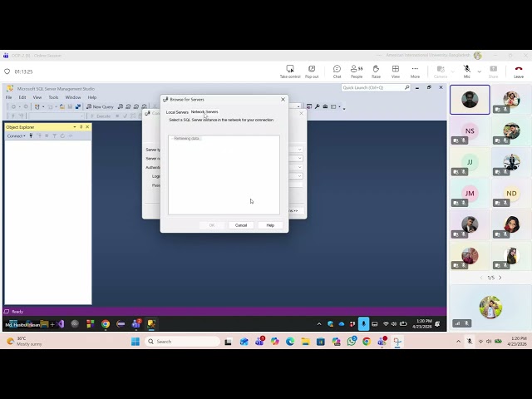Open Microsoft Edge from the Windows taskbar
Viewport: 532px width, 399px height.
[290, 342]
